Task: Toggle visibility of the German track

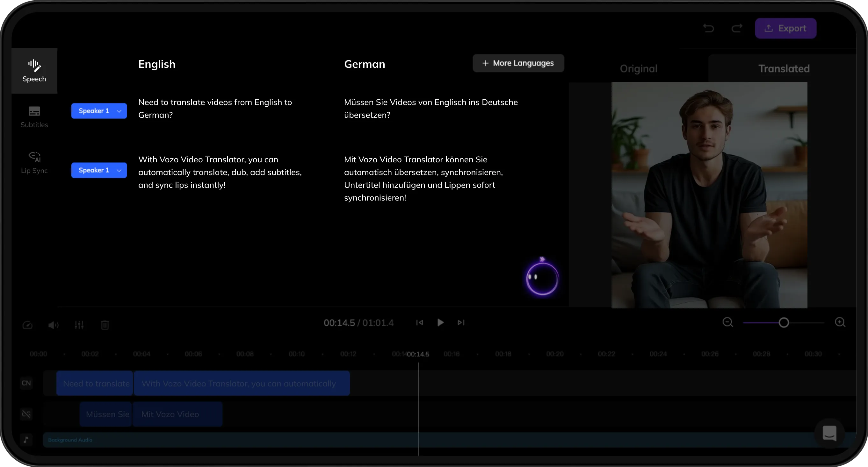Action: point(26,414)
